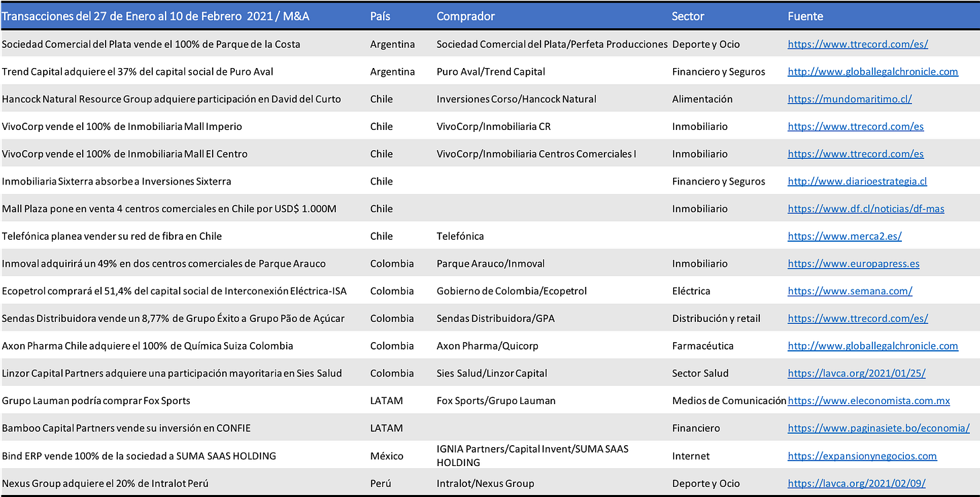Follow the lavca.org/2021/02/09/ link
This screenshot has width=980, height=497.
coord(857,484)
